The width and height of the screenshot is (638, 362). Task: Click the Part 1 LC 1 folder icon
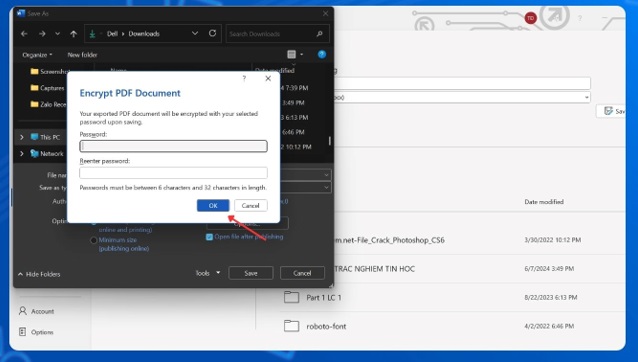pos(291,297)
